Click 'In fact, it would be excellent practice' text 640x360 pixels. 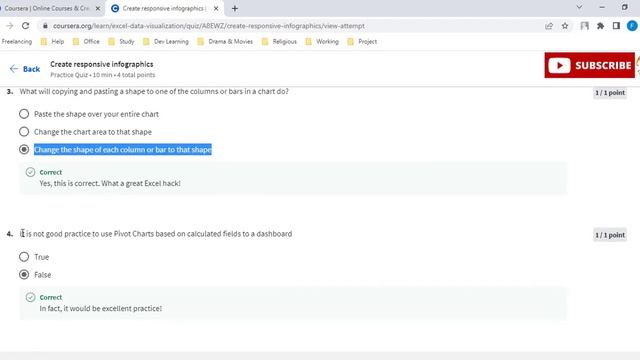100,309
